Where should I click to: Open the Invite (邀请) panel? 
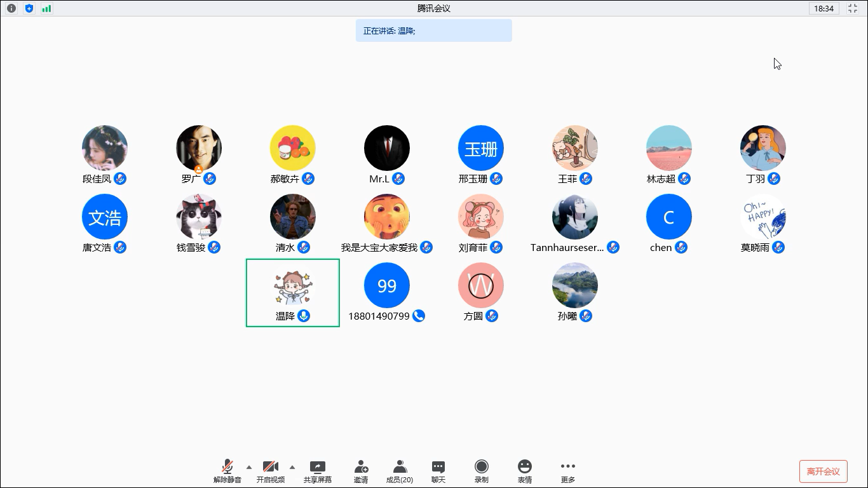[x=361, y=471]
